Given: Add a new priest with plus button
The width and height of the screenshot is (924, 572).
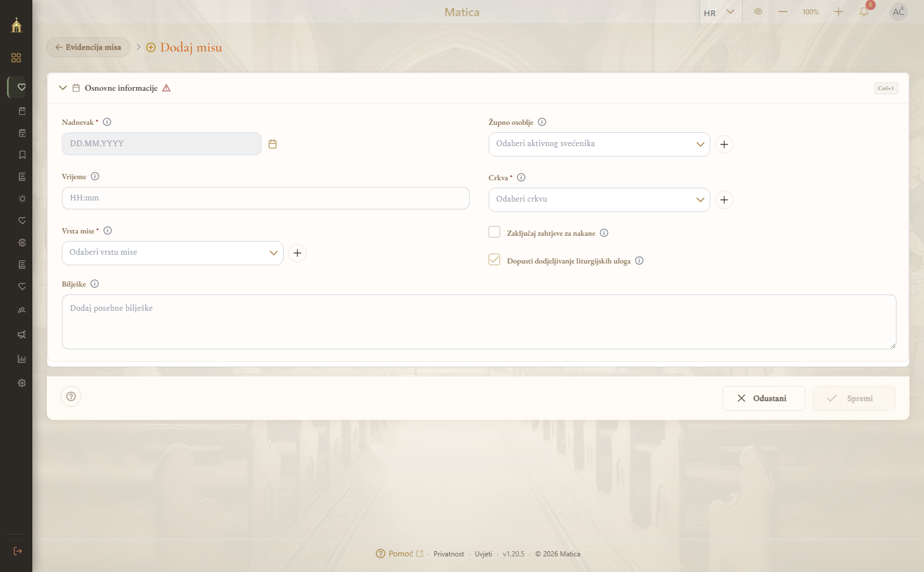Looking at the screenshot, I should (724, 144).
